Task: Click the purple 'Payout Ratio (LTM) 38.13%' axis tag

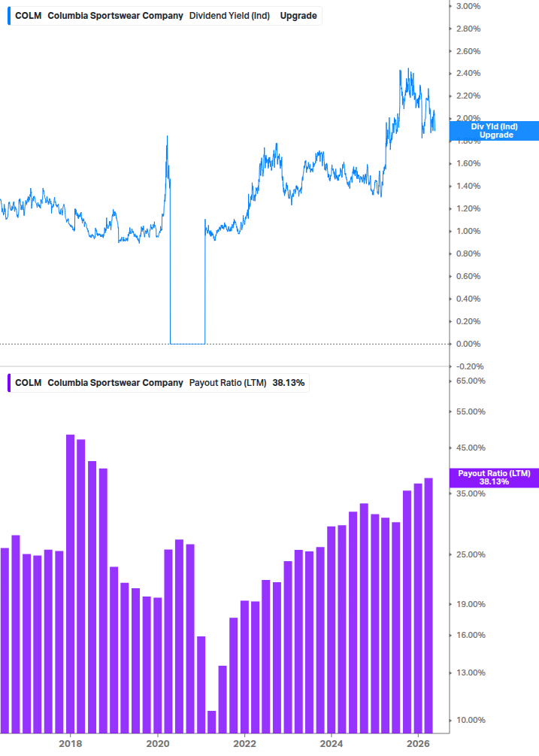Action: tap(494, 478)
